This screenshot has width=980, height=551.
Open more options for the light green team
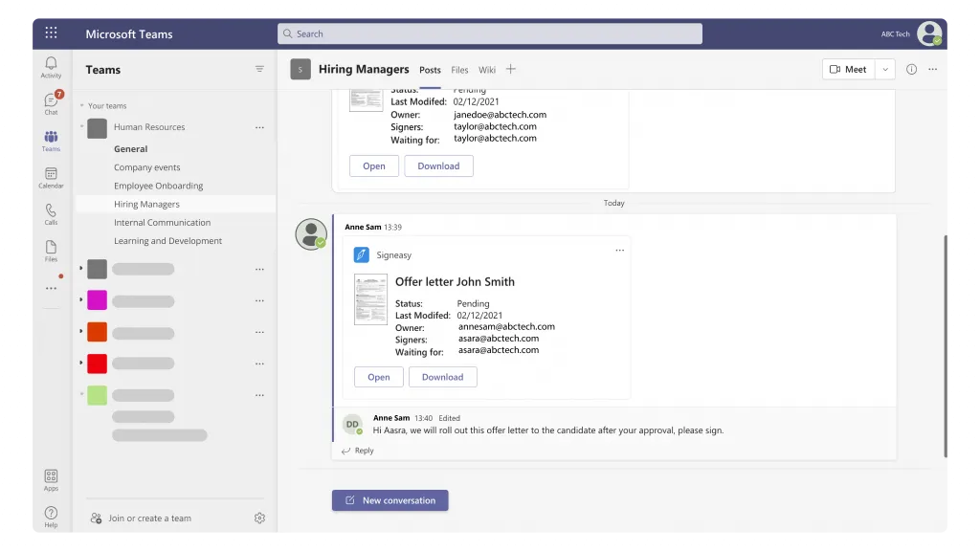[259, 395]
